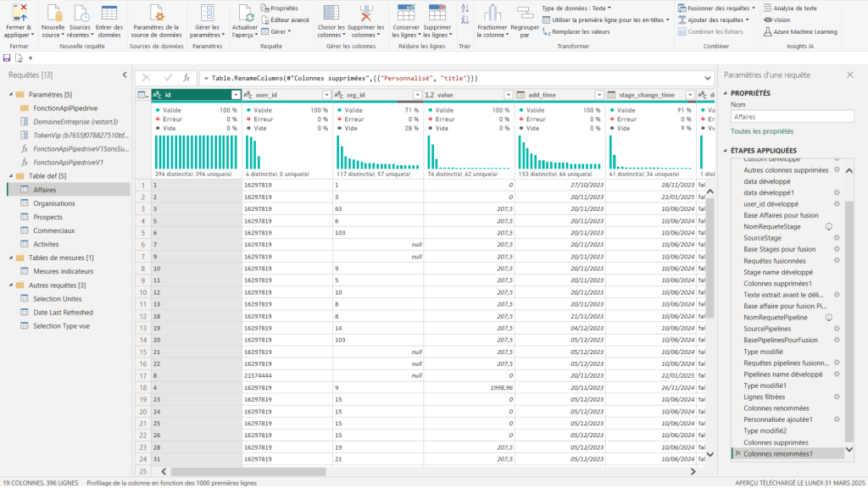Viewport: 868px width, 488px height.
Task: Select FonctionApiPipedriveV1 function query
Action: click(68, 163)
